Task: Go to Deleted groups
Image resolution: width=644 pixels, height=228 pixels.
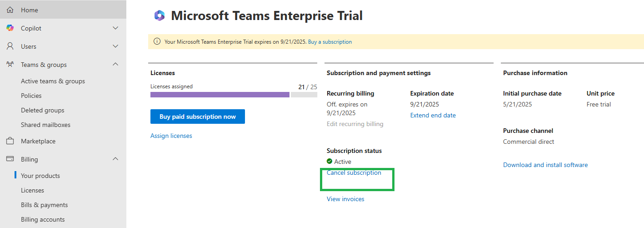Action: [42, 110]
